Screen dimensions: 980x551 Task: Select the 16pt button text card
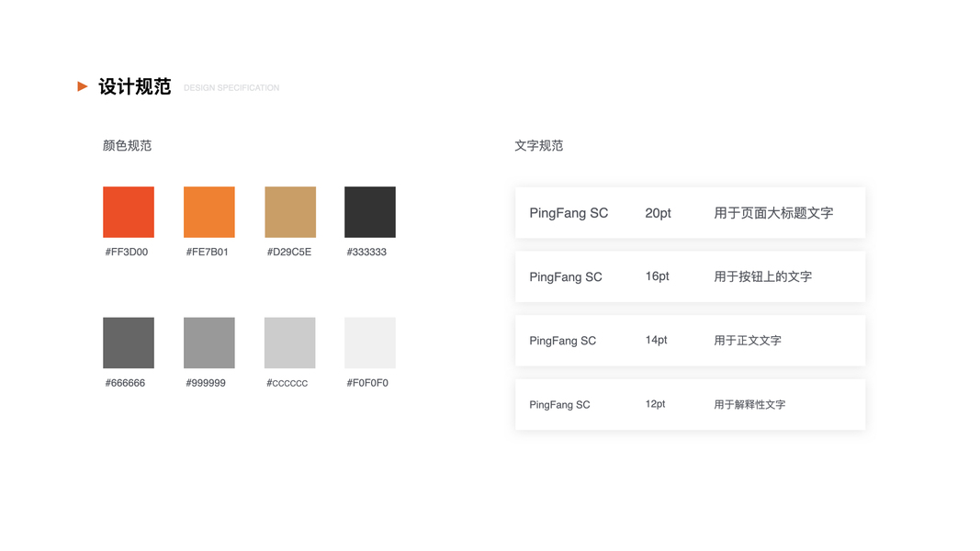point(690,276)
